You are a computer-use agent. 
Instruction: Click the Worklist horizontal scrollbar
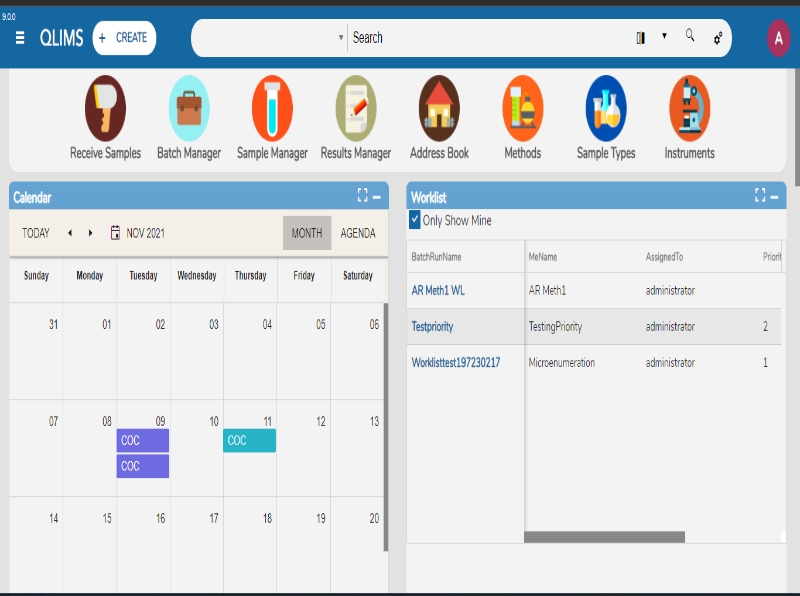click(604, 537)
